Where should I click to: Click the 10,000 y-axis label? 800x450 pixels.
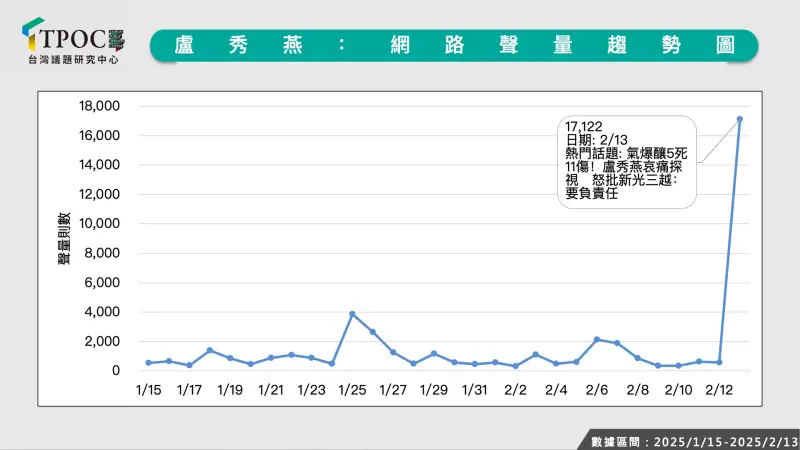99,223
